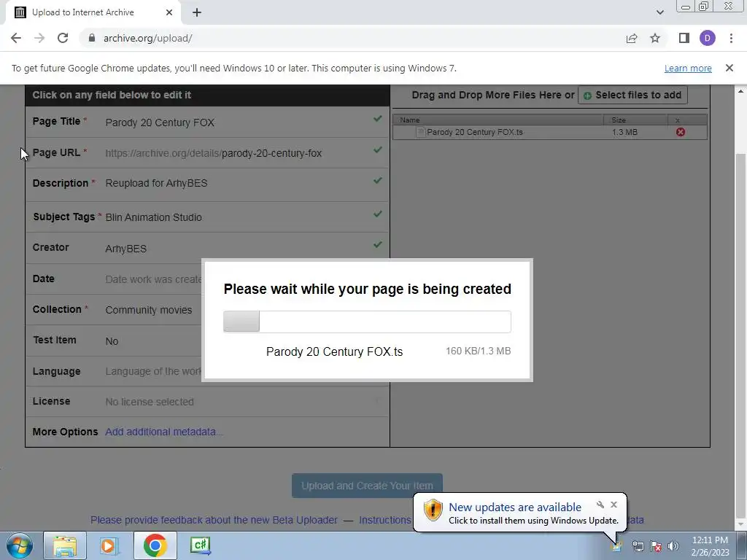Close the Windows Update balloon notification

click(614, 505)
